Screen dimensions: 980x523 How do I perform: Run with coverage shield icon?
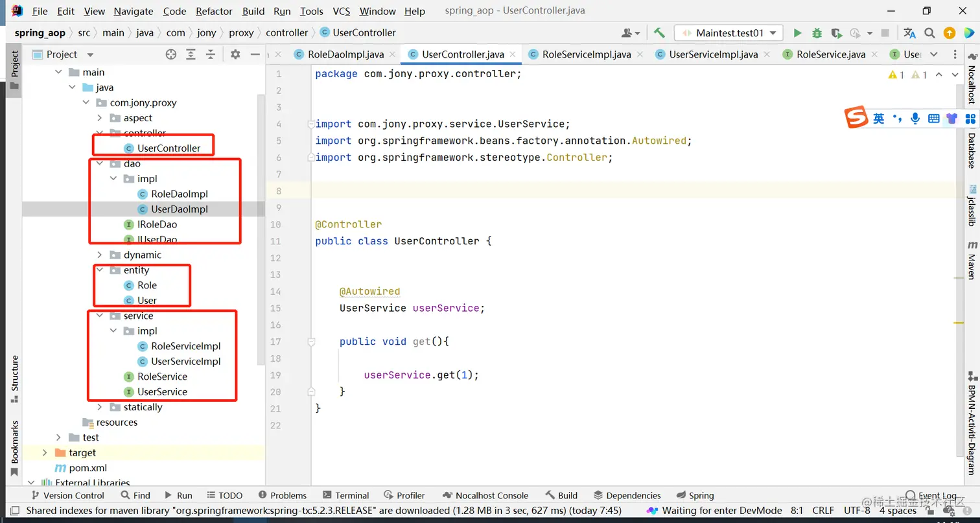836,33
